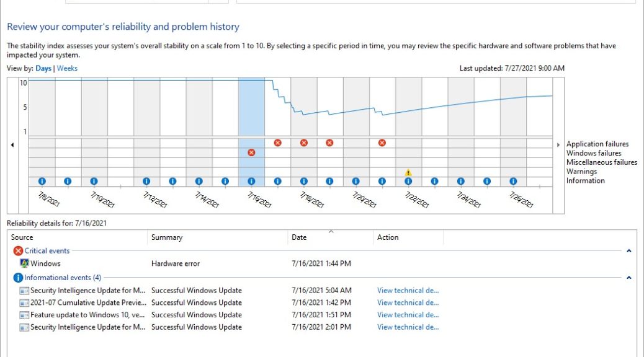Screen dimensions: 644x357
Task: Click the Application failures legend label
Action: [597, 144]
